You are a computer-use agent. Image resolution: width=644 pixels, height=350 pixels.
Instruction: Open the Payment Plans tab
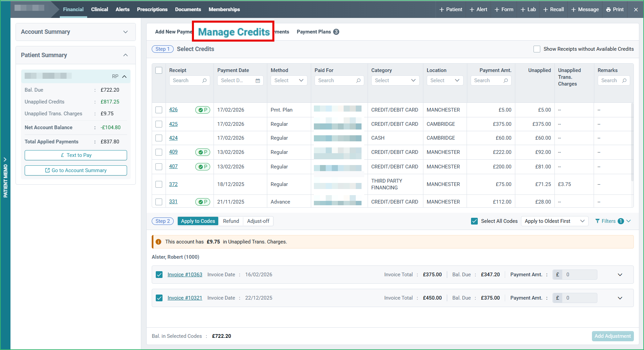pos(318,32)
